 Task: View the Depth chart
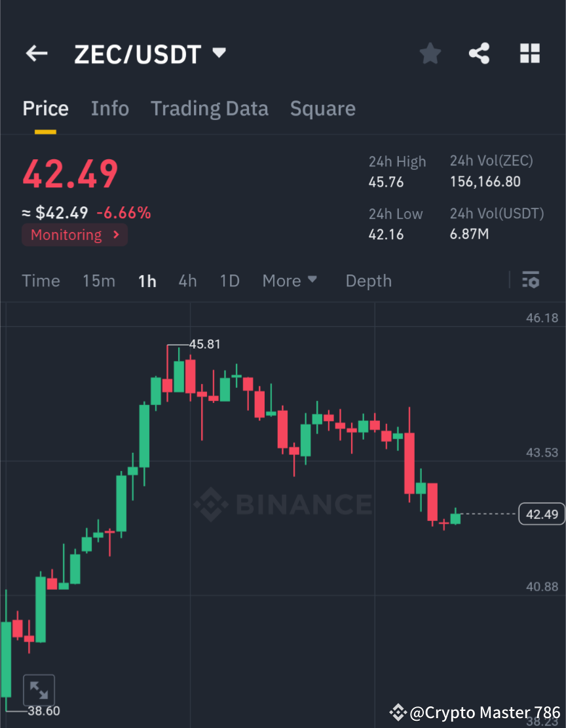[x=368, y=280]
